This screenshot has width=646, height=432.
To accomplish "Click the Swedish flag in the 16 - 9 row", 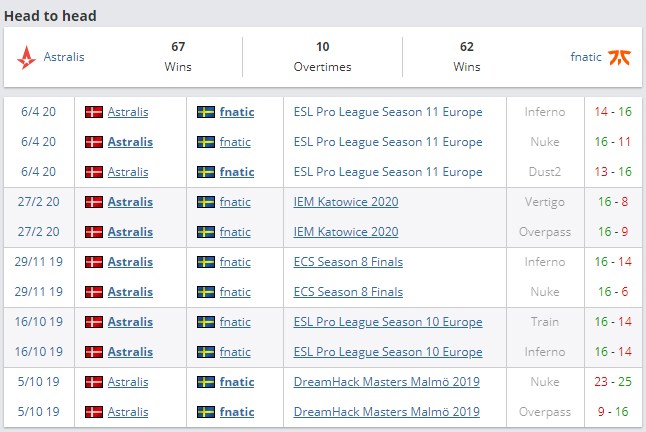I will (x=207, y=232).
